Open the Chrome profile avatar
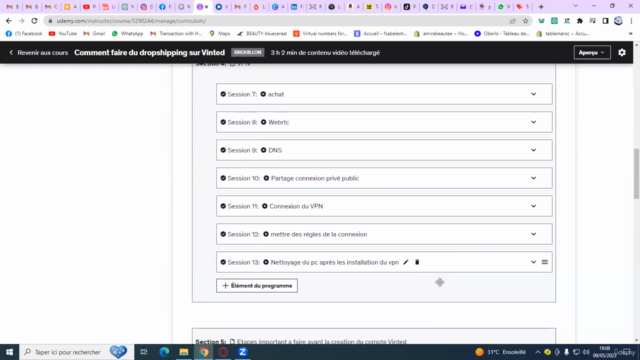The width and height of the screenshot is (640, 360). (618, 21)
